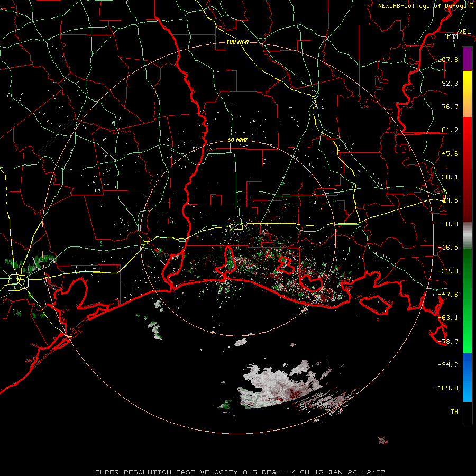Click the -94.2 velocity scale value
Viewport: 476px width, 476px height.
(x=448, y=364)
